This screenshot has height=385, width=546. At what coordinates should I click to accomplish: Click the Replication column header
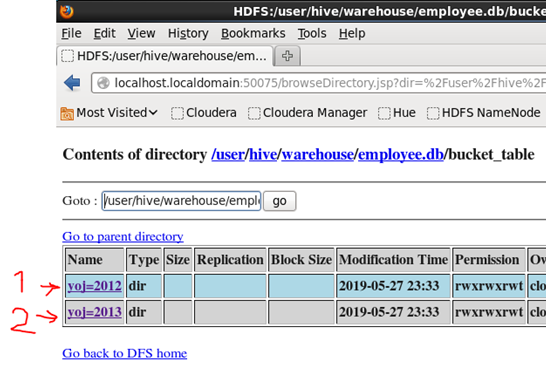click(230, 260)
